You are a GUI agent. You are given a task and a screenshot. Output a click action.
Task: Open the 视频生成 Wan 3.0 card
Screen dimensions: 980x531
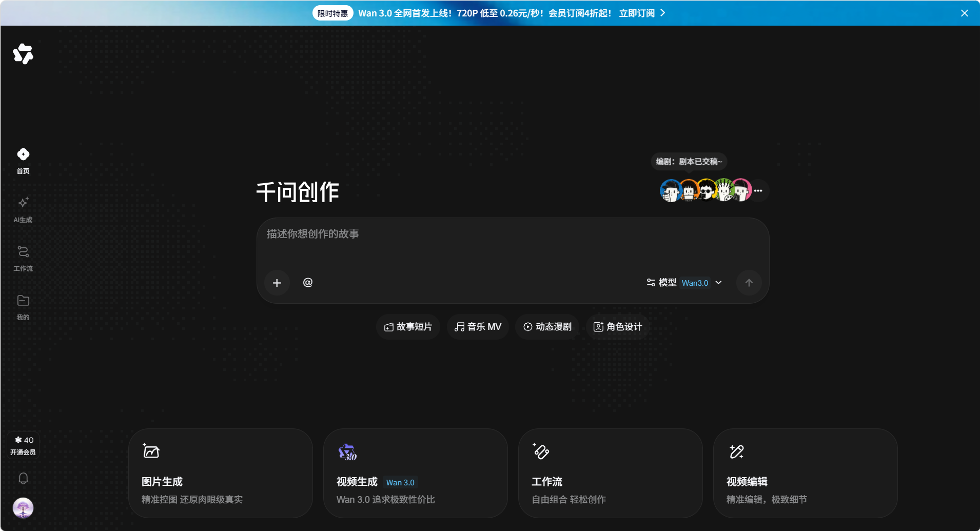click(416, 473)
